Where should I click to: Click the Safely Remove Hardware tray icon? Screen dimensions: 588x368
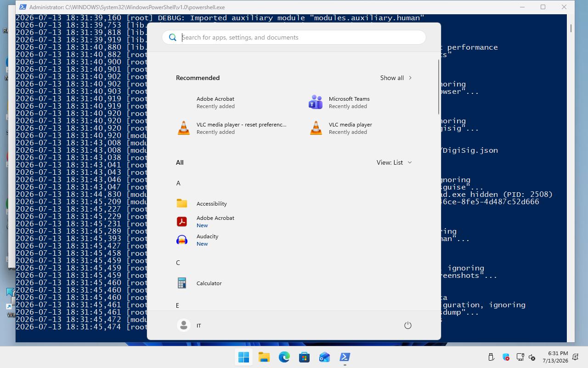pos(491,357)
